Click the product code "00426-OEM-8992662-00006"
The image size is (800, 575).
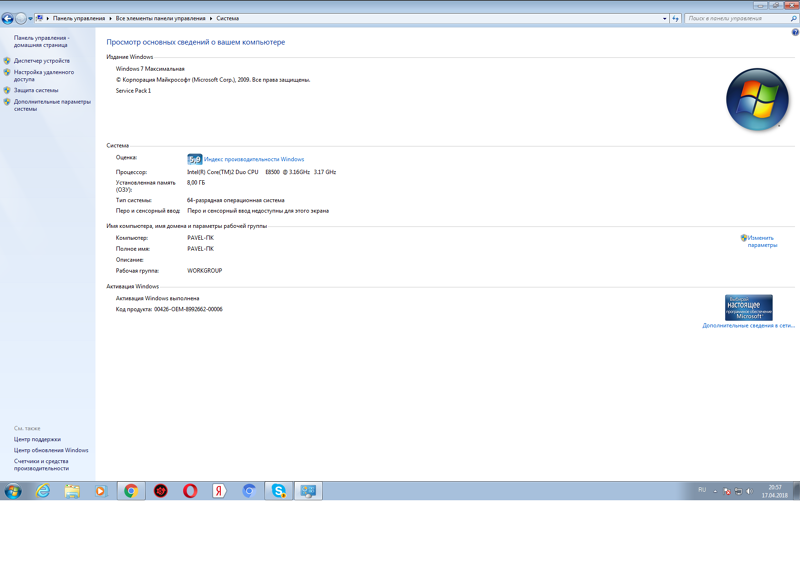[x=188, y=309]
